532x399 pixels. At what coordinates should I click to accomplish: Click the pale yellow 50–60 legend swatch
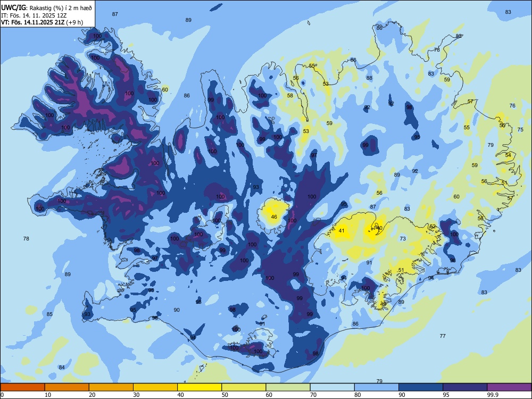pos(244,387)
